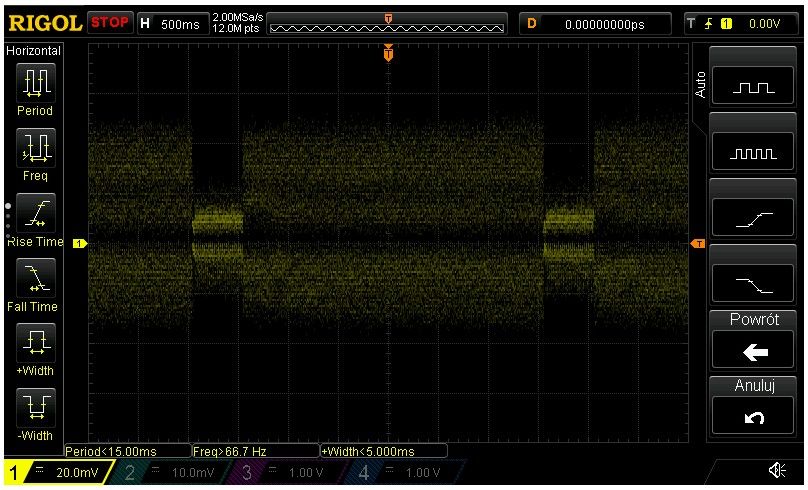Click the orange trigger position marker atop the graph
The width and height of the screenshot is (808, 490).
(x=389, y=53)
